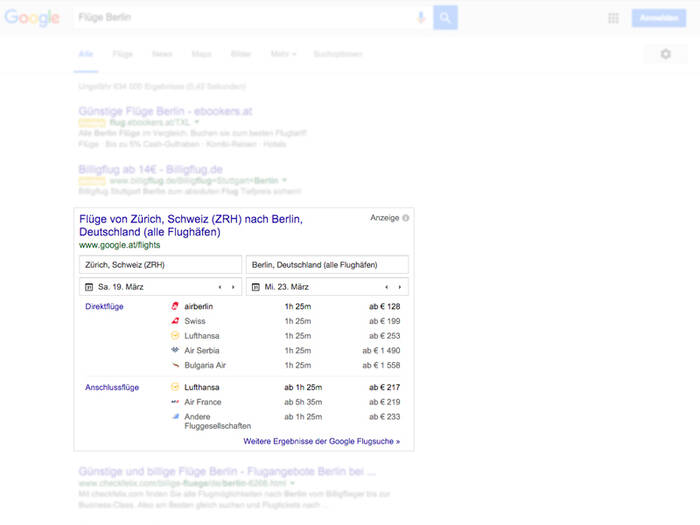Viewport: 700px width, 525px height.
Task: Switch to the Maps tab
Action: click(201, 53)
